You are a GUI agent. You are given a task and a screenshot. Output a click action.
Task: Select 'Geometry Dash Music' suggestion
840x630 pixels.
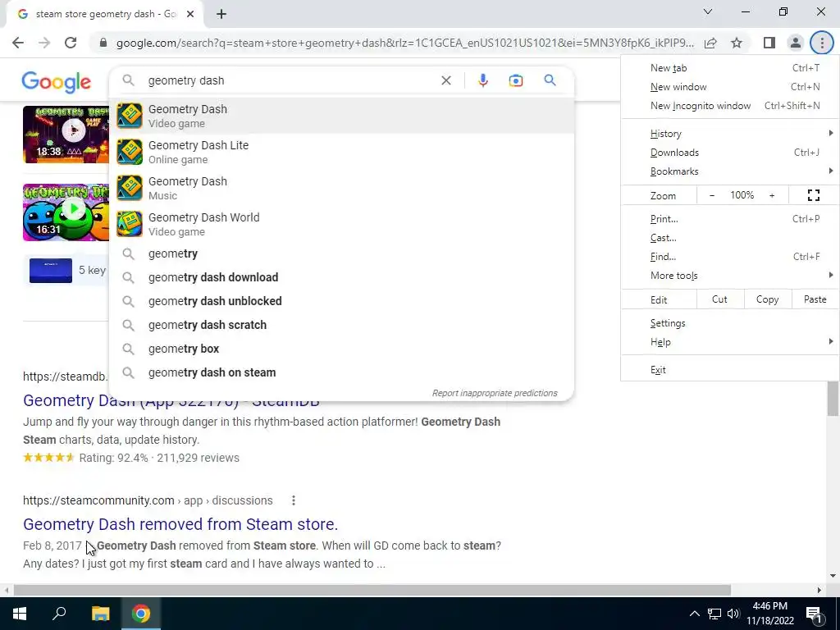coord(341,188)
